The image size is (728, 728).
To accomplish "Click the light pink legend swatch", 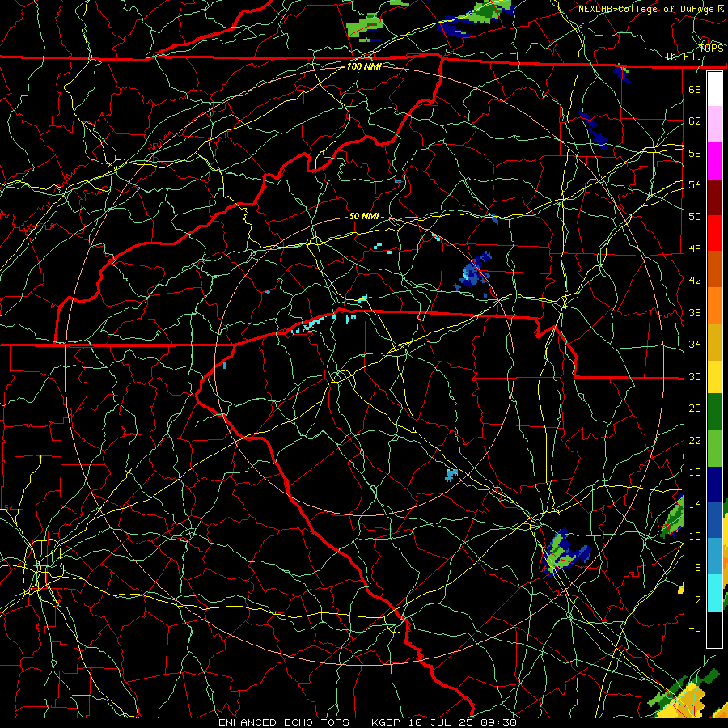I will click(x=714, y=124).
